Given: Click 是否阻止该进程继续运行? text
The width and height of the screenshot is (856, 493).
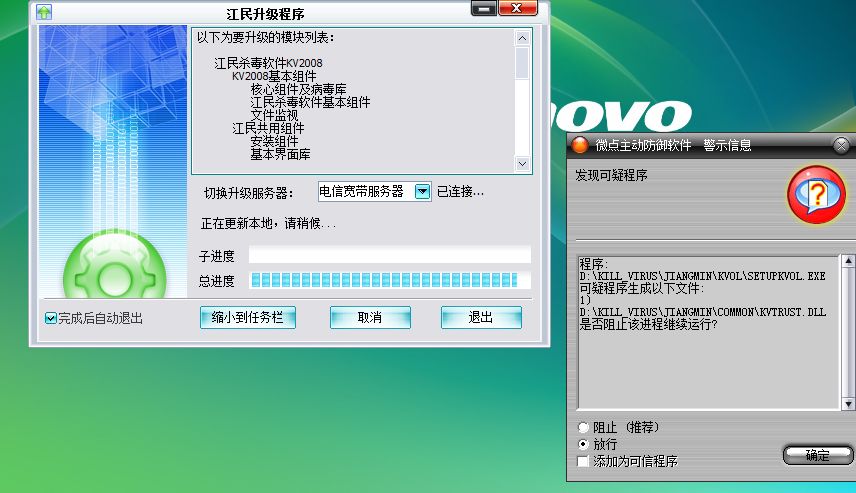Looking at the screenshot, I should 648,324.
